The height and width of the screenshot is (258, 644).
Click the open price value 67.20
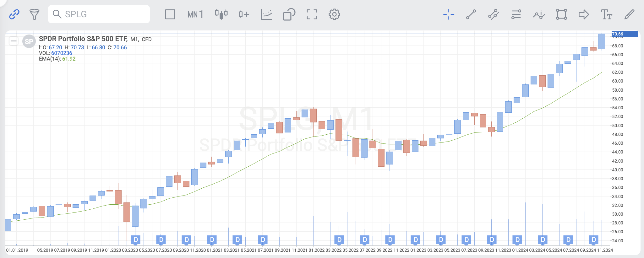tap(55, 48)
